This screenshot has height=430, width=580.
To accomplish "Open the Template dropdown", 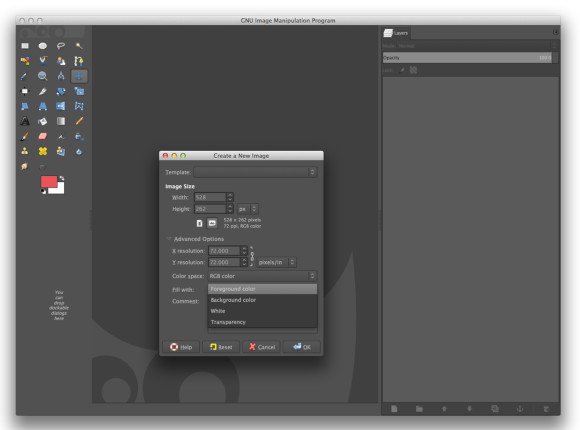I will (255, 172).
